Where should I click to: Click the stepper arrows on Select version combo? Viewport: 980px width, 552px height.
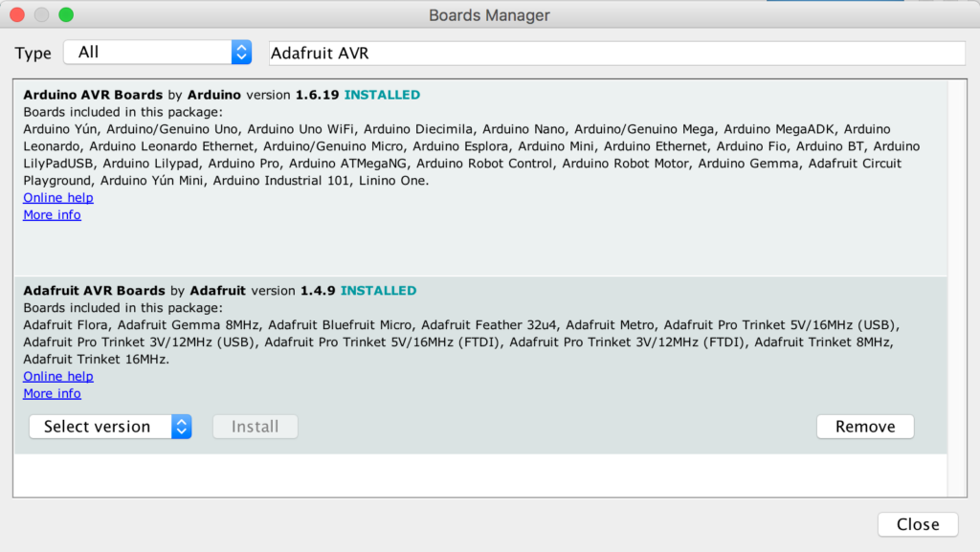(181, 426)
